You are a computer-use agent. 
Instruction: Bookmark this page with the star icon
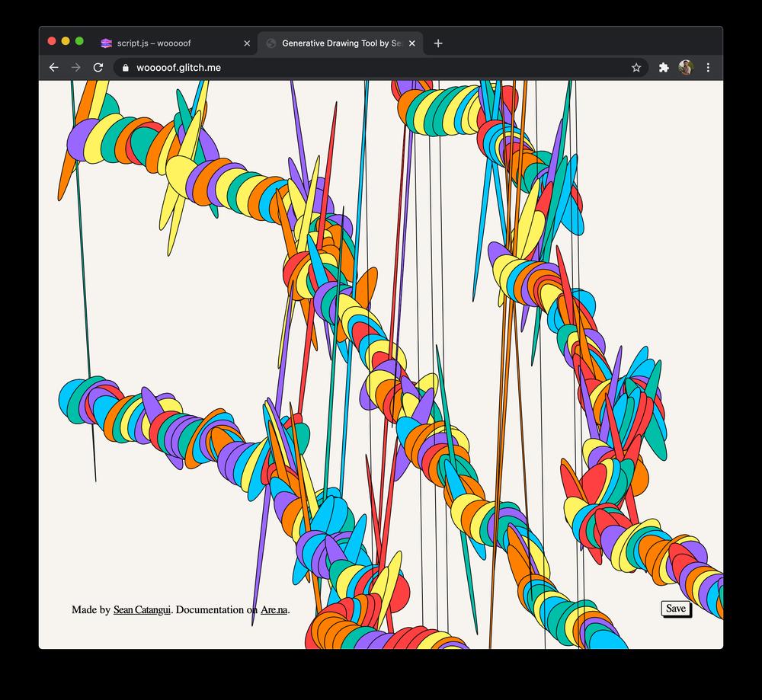[636, 68]
